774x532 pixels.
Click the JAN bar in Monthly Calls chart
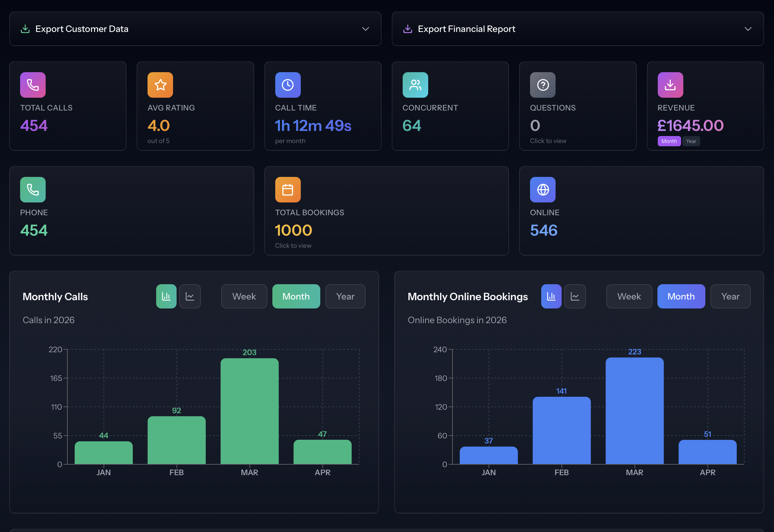(x=104, y=453)
